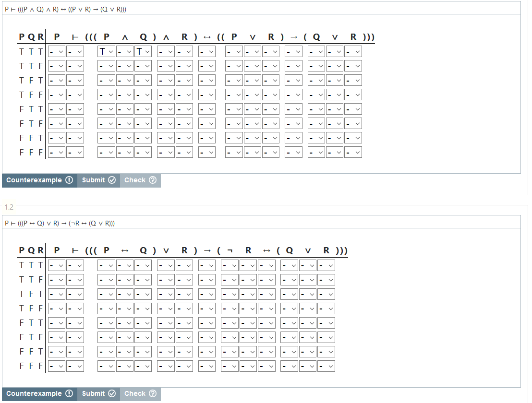This screenshot has height=403, width=532.
Task: Open the P premise dropdown in row T T T of 1.1
Action: pyautogui.click(x=56, y=51)
